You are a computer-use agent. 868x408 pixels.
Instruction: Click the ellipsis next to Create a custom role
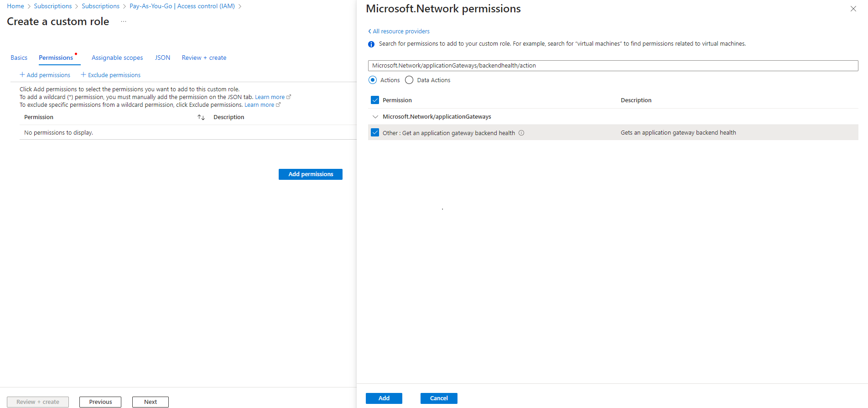tap(124, 21)
